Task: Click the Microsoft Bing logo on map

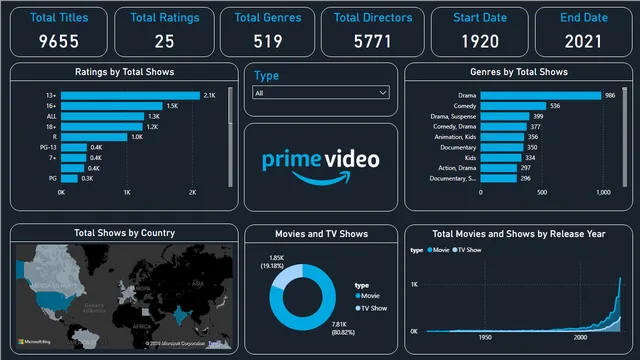Action: click(x=34, y=342)
